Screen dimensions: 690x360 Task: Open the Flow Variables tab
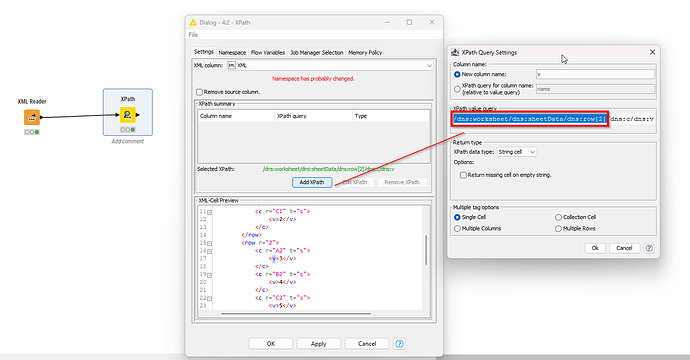pyautogui.click(x=268, y=52)
